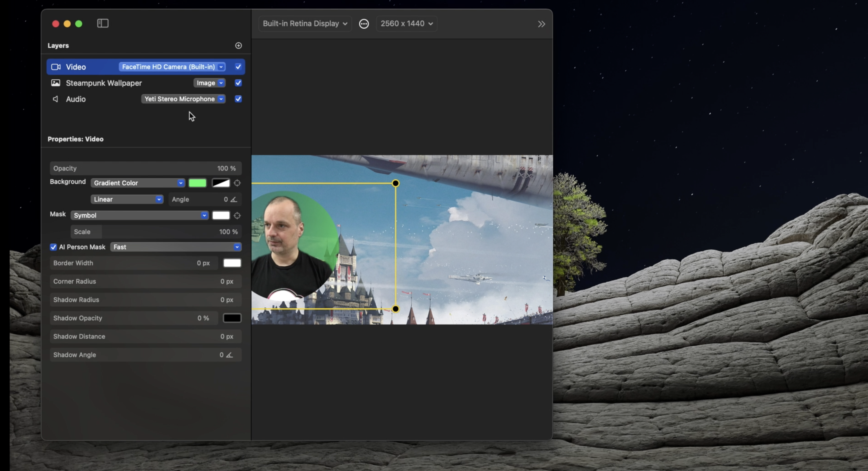Pick background color with eyedropper target

(x=237, y=183)
